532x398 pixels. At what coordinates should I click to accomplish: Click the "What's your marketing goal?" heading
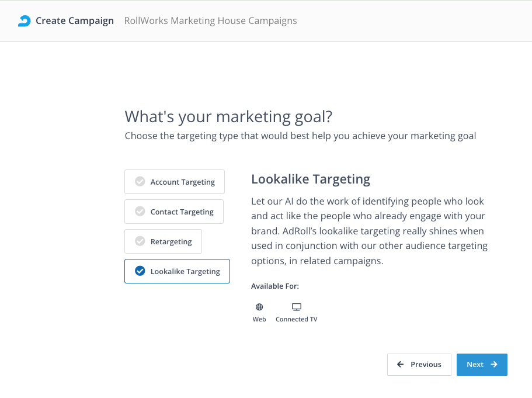tap(228, 116)
